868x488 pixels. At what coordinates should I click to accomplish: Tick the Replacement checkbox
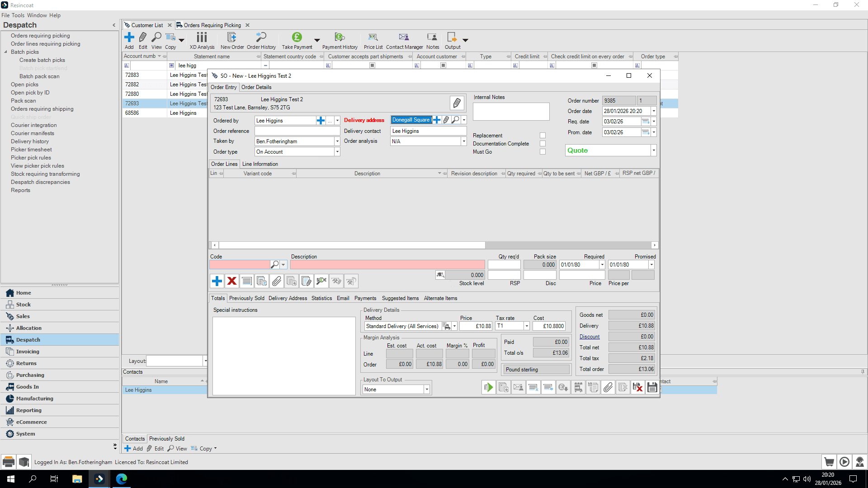pyautogui.click(x=542, y=136)
